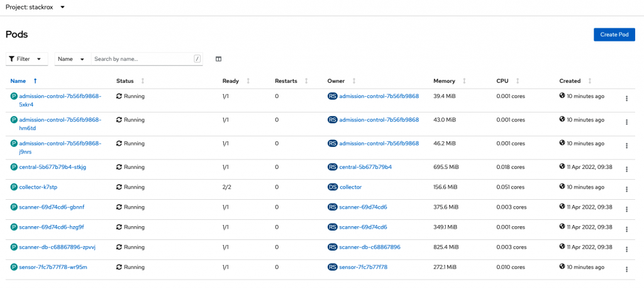Expand the Project: stackrox dropdown
Viewport: 644px width, 289px height.
point(35,8)
